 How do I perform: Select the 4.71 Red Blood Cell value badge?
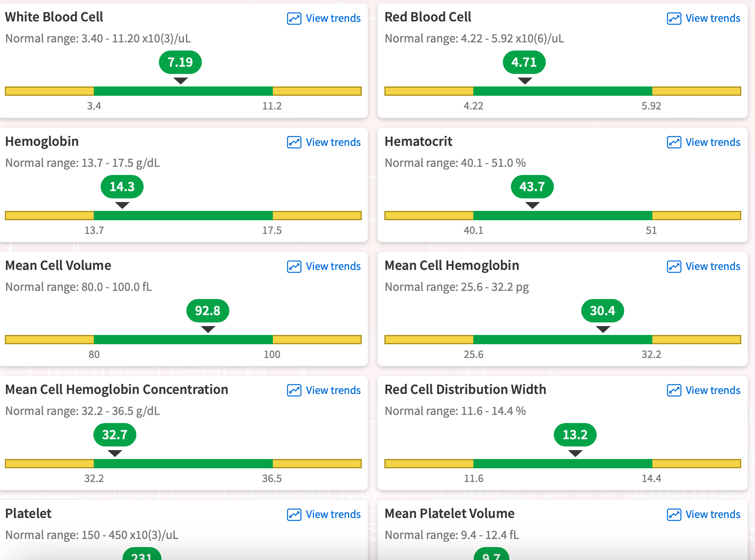click(524, 62)
